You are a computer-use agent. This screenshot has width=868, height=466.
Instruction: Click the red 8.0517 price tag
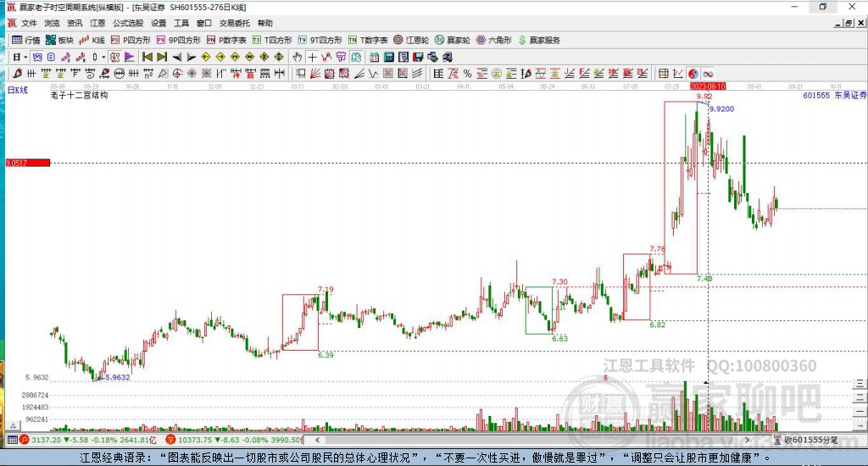click(28, 163)
